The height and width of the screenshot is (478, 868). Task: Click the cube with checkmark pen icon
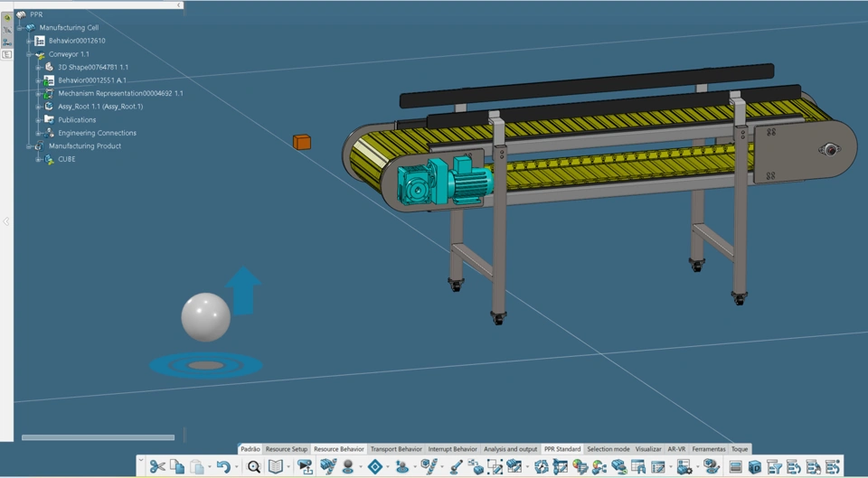point(429,466)
